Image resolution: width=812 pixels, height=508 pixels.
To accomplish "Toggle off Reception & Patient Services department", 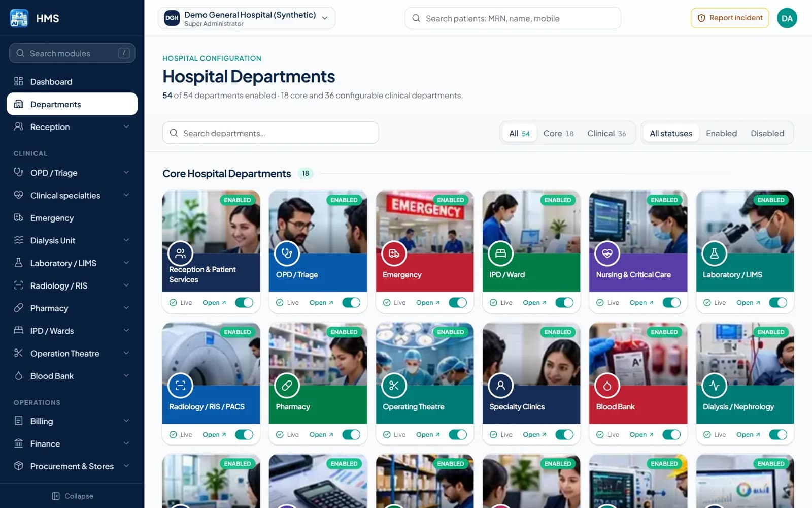I will tap(244, 303).
